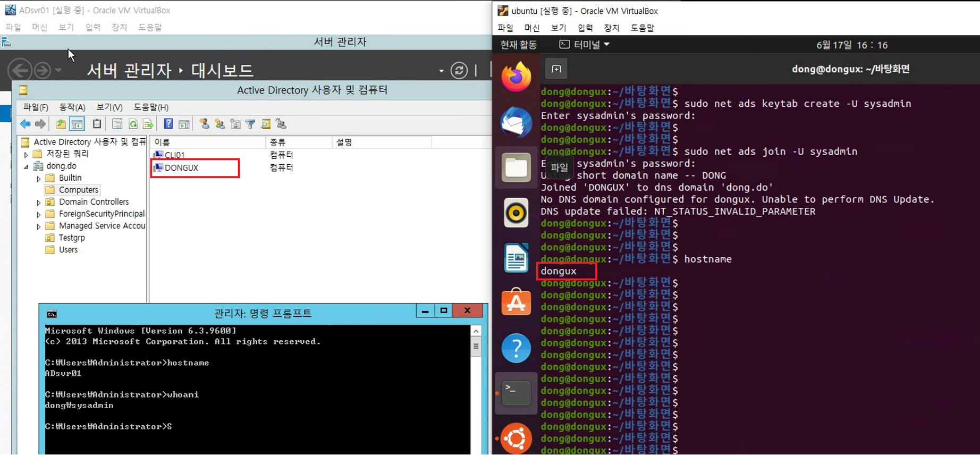Click the Filter funnel icon
This screenshot has width=980, height=455.
click(x=250, y=124)
